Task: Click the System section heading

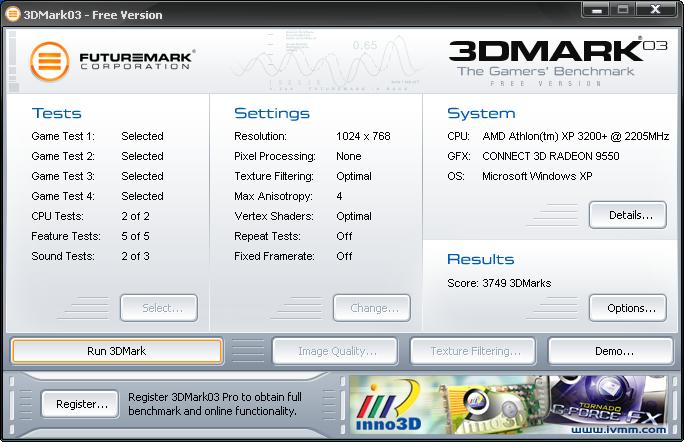Action: 481,113
